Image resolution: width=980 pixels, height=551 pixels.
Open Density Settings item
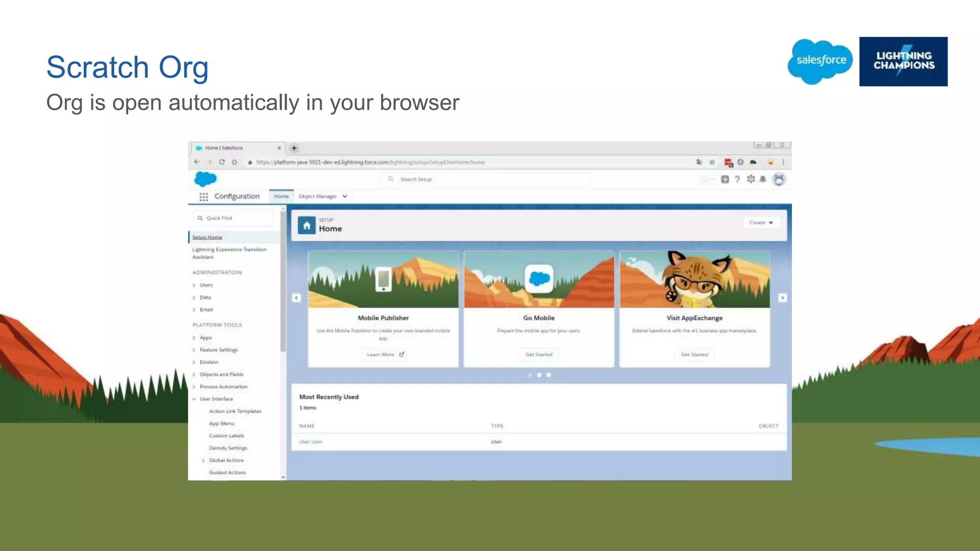tap(228, 448)
